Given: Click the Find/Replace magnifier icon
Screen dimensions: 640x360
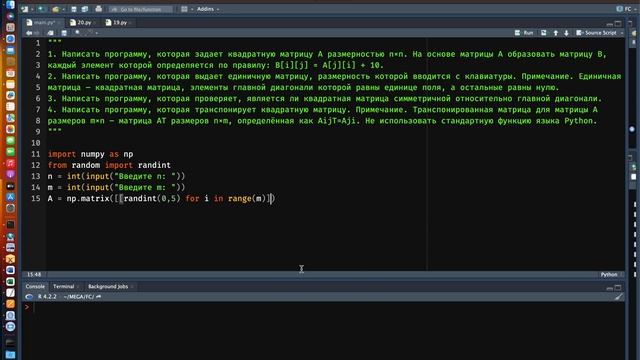Looking at the screenshot, I should pos(78,33).
